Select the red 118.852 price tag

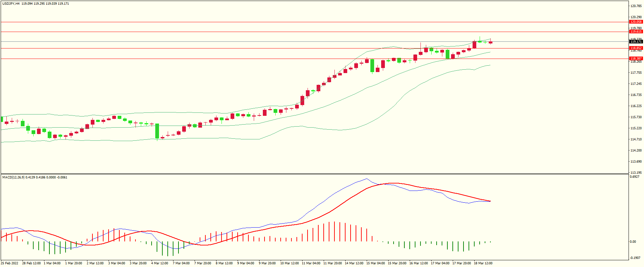(x=636, y=48)
